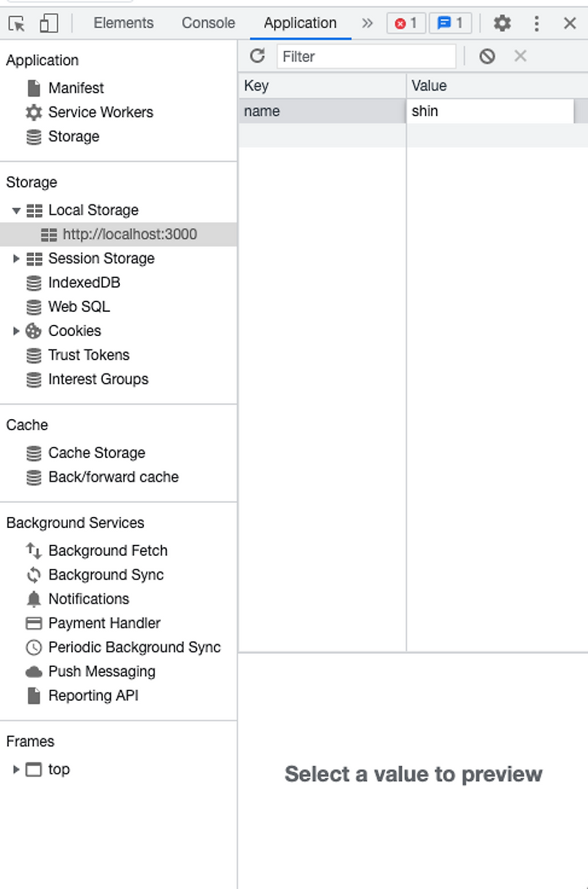This screenshot has height=889, width=588.
Task: Expand the Session Storage tree
Action: (18, 258)
